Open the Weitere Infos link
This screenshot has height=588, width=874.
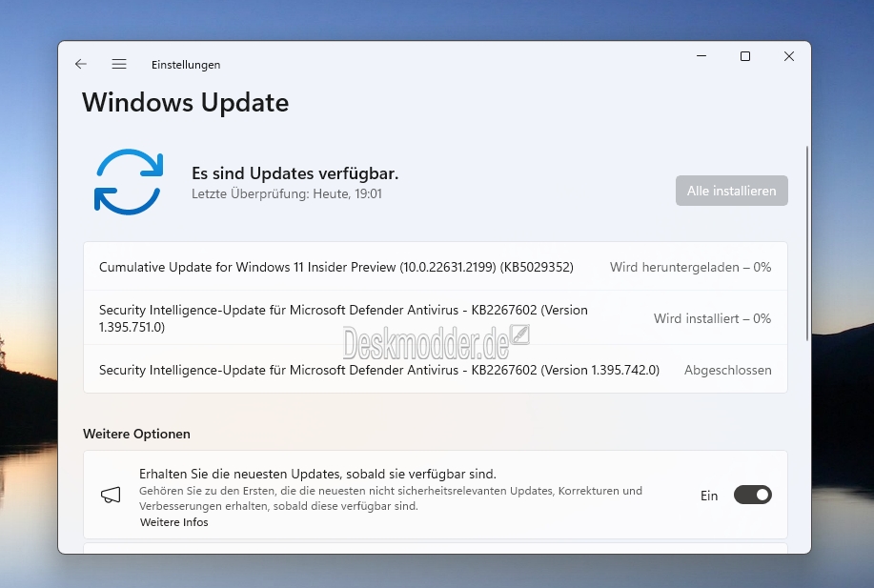[173, 522]
